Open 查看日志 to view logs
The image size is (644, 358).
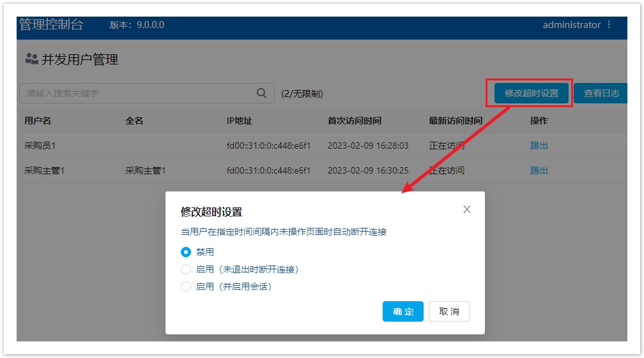pyautogui.click(x=601, y=93)
